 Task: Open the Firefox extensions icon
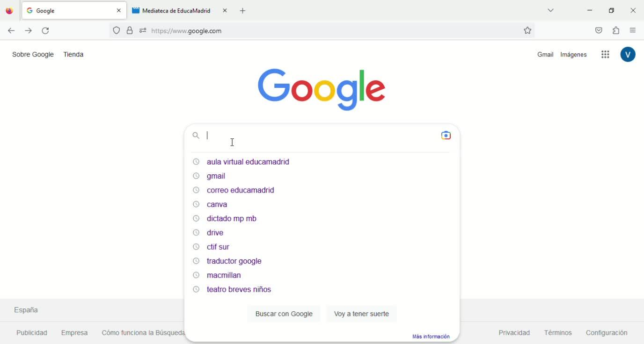(616, 31)
